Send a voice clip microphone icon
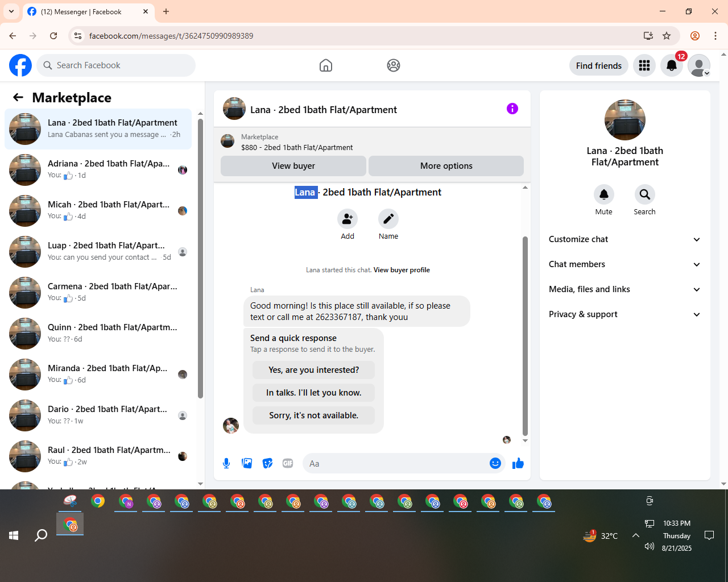Image resolution: width=728 pixels, height=582 pixels. (x=226, y=463)
